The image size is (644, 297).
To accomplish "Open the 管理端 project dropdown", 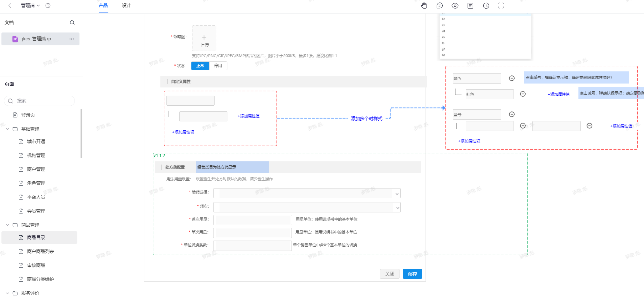I will [30, 5].
